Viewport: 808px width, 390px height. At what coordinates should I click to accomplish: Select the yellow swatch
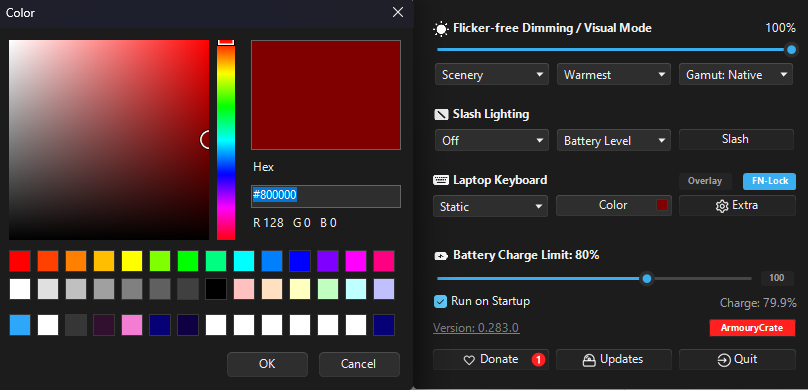(x=132, y=261)
